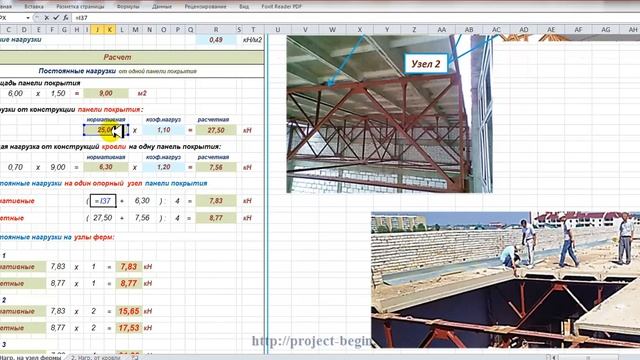Insert a new worksheet using the tab-bar icon

pyautogui.click(x=135, y=357)
